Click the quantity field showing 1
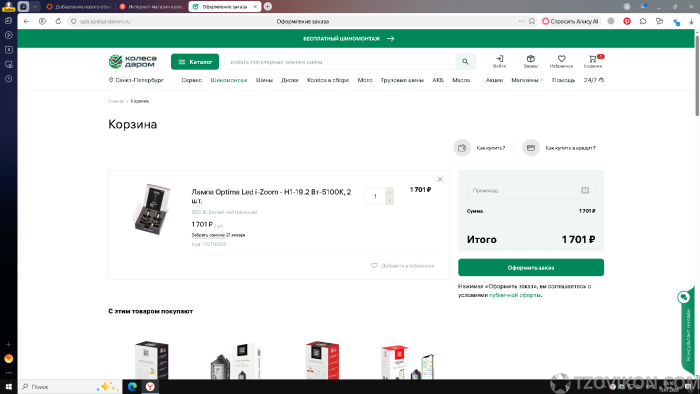 pyautogui.click(x=375, y=196)
